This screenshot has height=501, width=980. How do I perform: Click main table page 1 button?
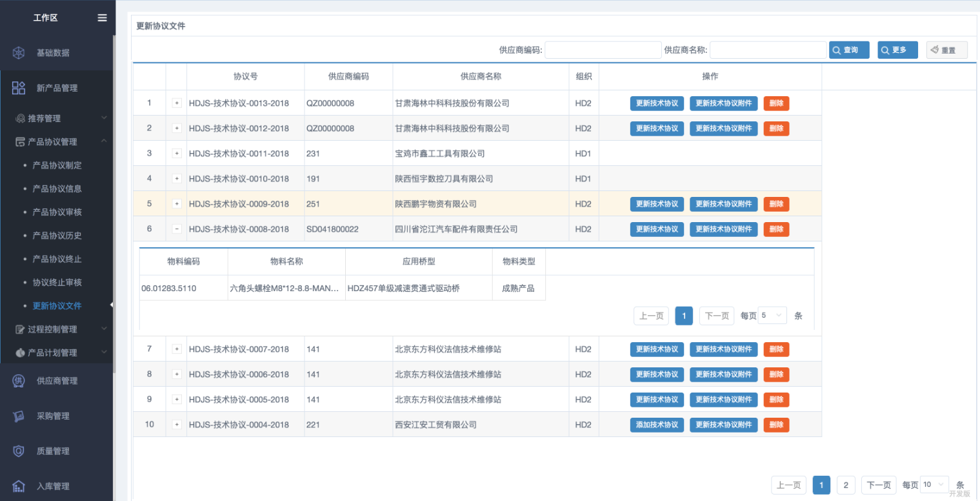821,485
